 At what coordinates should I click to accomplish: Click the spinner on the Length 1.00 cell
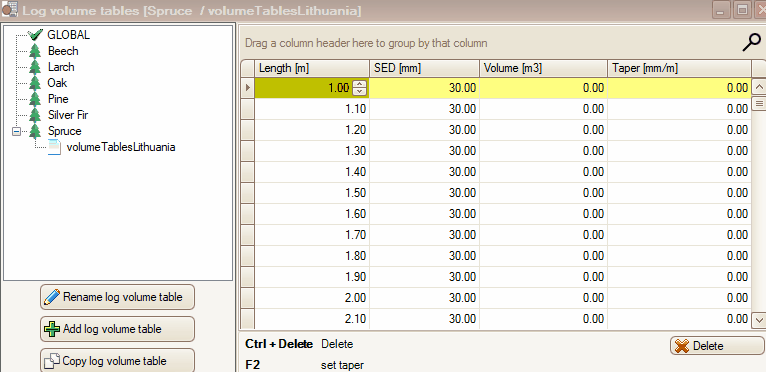[360, 88]
